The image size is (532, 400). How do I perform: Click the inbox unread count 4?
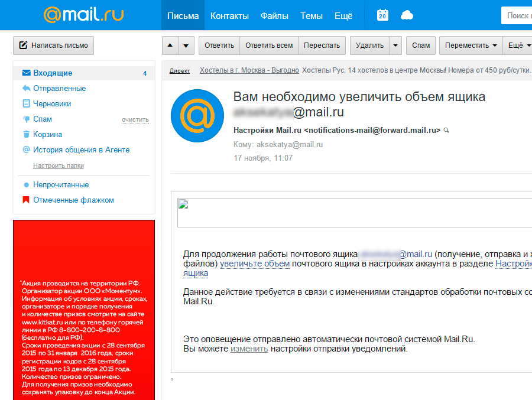click(145, 73)
